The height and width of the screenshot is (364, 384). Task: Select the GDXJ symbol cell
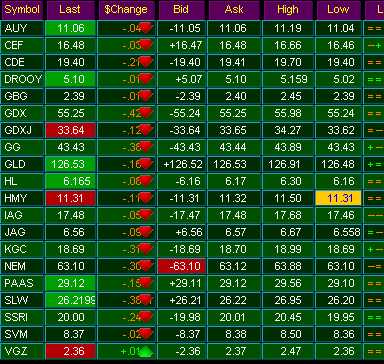(x=22, y=130)
